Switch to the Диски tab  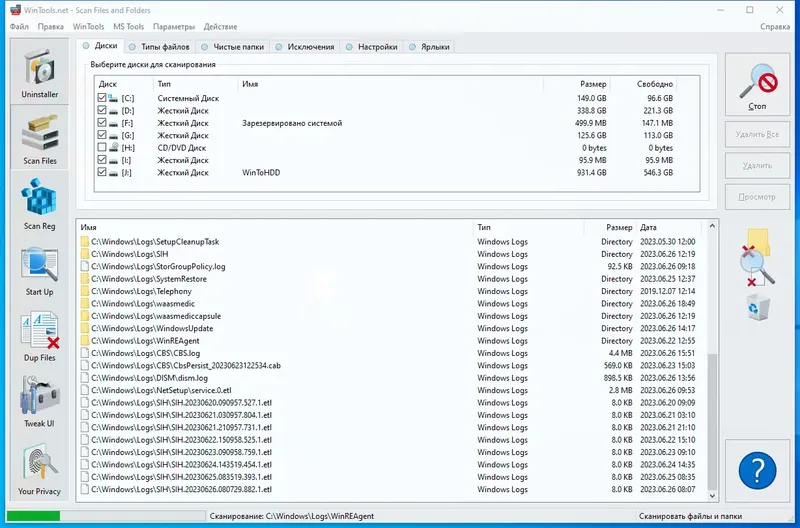(101, 46)
